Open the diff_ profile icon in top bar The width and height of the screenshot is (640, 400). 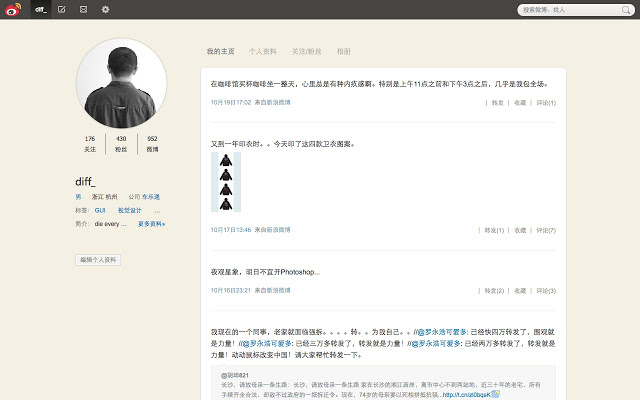pos(41,9)
